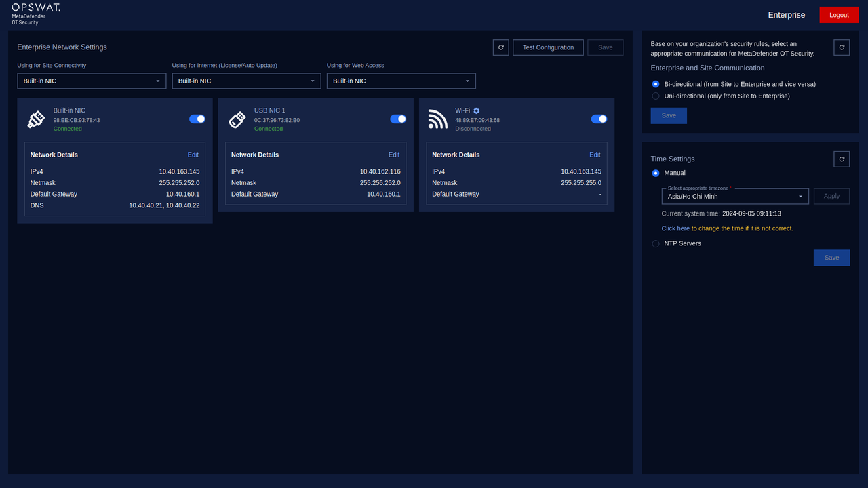The width and height of the screenshot is (868, 488).
Task: Click Apply next to the timezone selector
Action: point(831,196)
